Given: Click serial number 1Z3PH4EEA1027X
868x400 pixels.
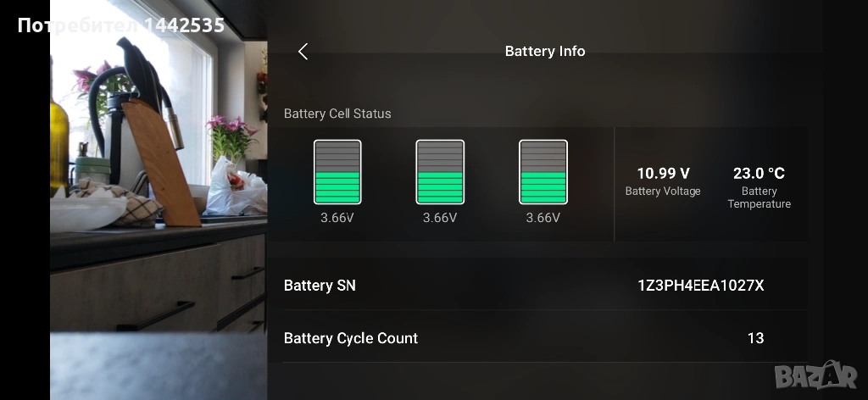Looking at the screenshot, I should (701, 286).
